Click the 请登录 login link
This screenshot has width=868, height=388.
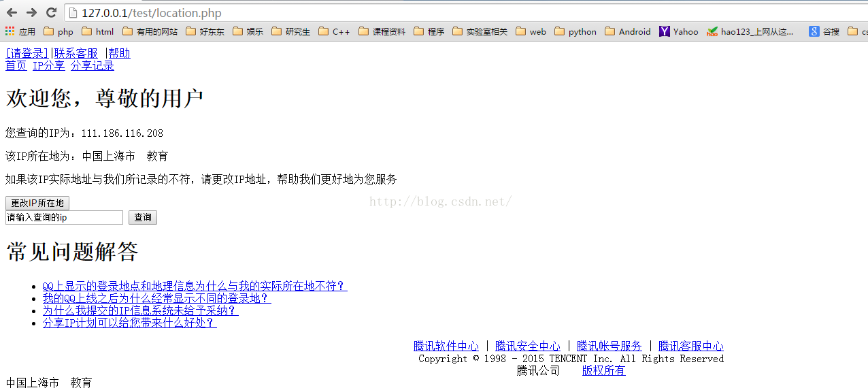tap(28, 53)
